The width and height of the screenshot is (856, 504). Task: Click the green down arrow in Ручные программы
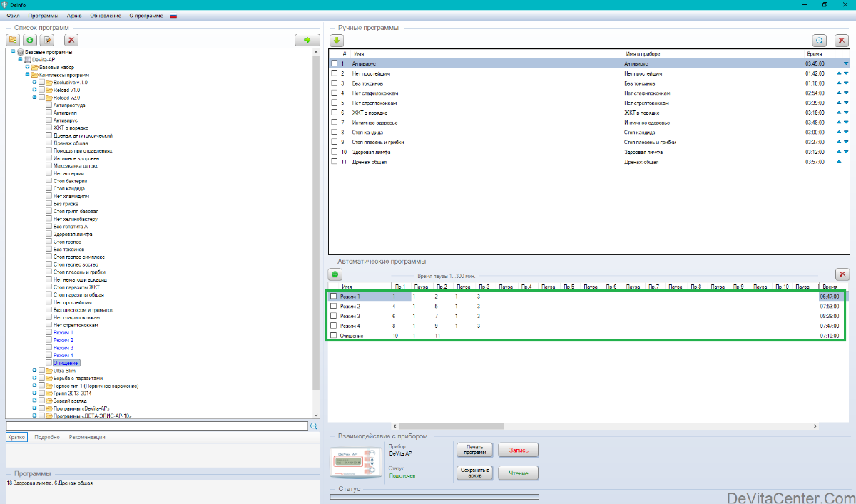pos(336,41)
